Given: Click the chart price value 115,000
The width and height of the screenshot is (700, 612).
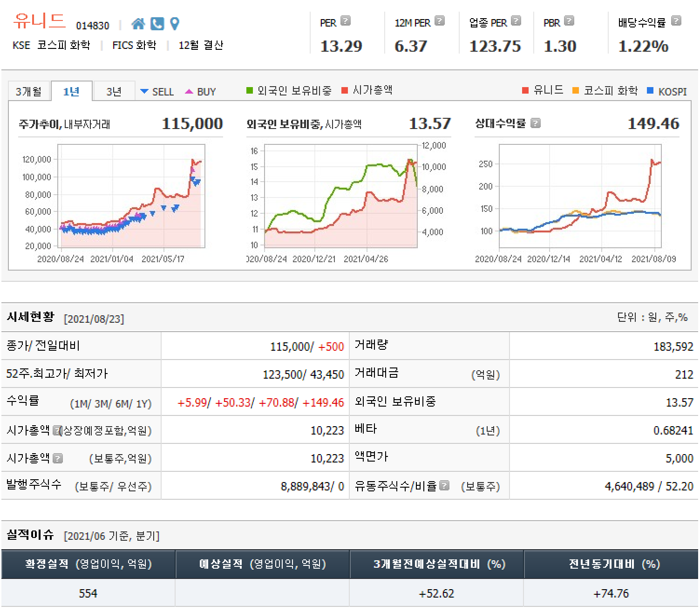Looking at the screenshot, I should 192,123.
